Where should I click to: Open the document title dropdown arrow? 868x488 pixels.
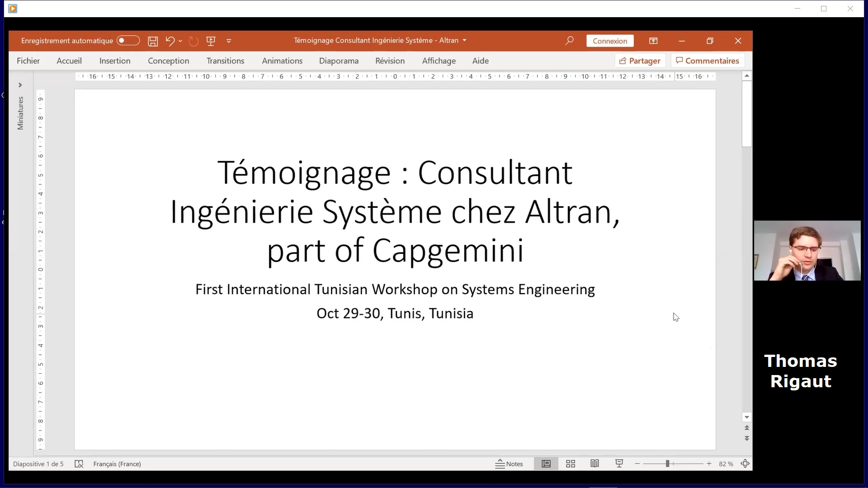pos(464,41)
